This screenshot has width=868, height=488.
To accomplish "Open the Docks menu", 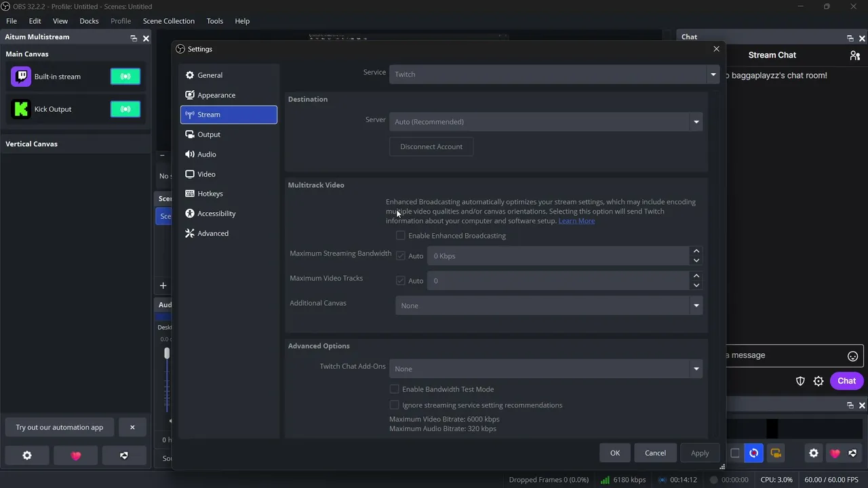I will click(x=89, y=21).
